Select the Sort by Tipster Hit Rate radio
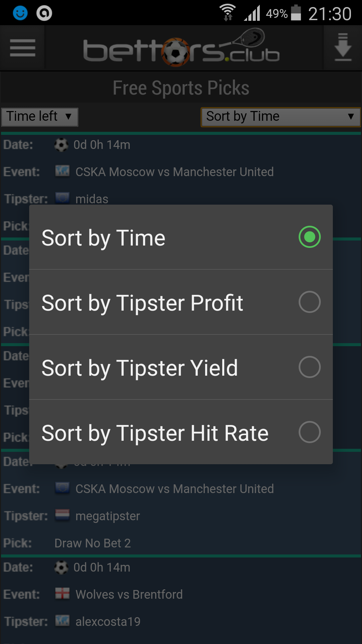The height and width of the screenshot is (644, 362). 309,432
